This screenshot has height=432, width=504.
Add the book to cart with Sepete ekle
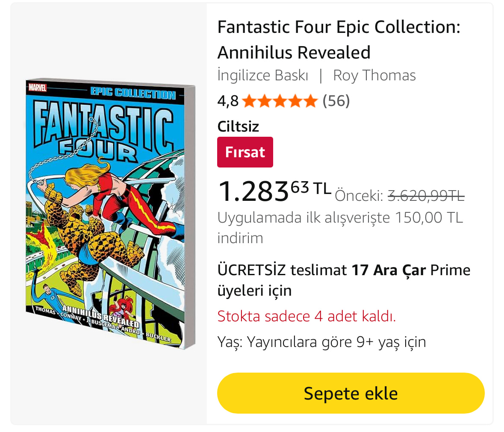pyautogui.click(x=351, y=393)
